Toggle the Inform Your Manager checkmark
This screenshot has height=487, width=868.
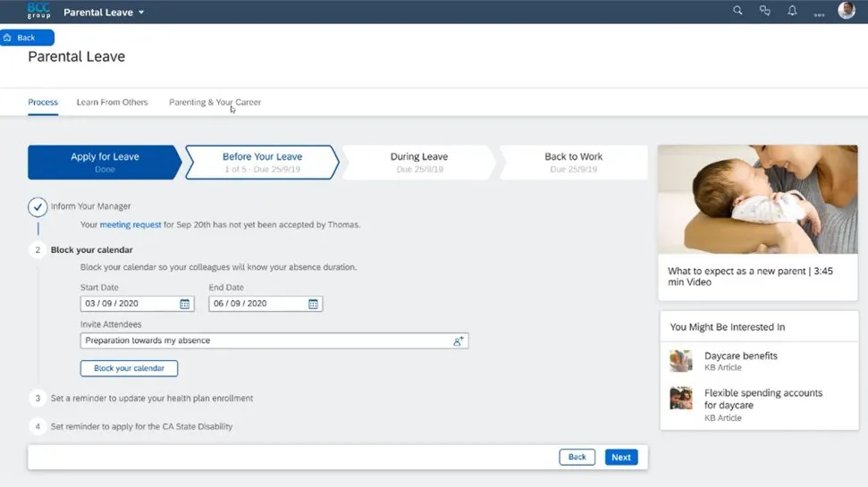38,207
